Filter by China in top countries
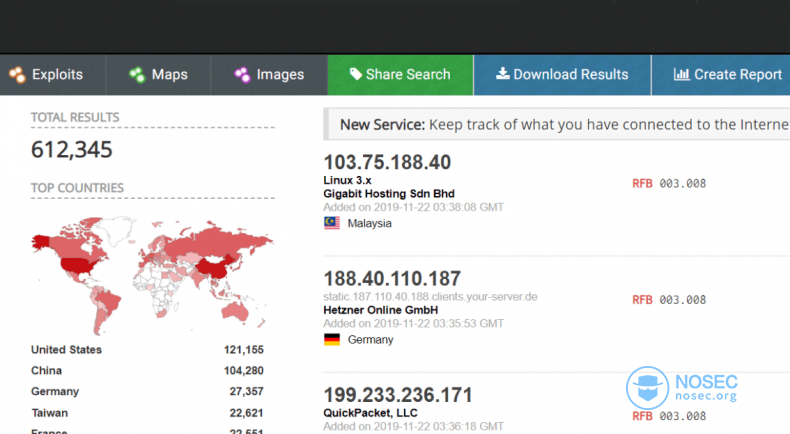The width and height of the screenshot is (790, 434). point(46,370)
